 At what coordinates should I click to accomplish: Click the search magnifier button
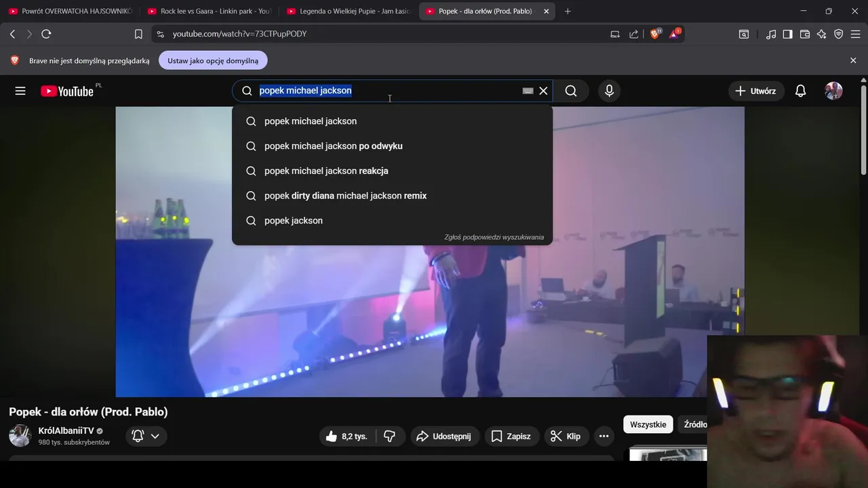click(x=571, y=91)
